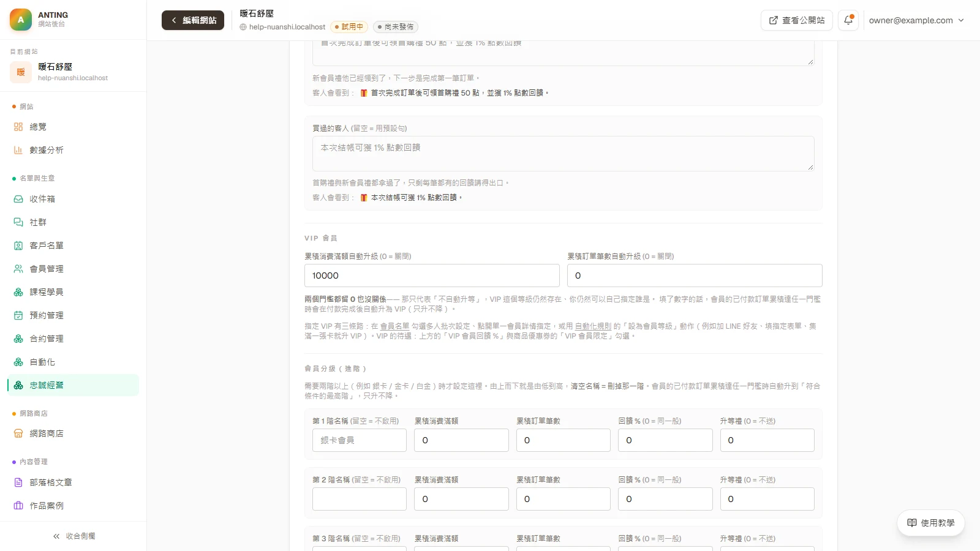Image resolution: width=980 pixels, height=551 pixels.
Task: Edit 第 1 階 累積訂單筆數 field
Action: (x=563, y=440)
